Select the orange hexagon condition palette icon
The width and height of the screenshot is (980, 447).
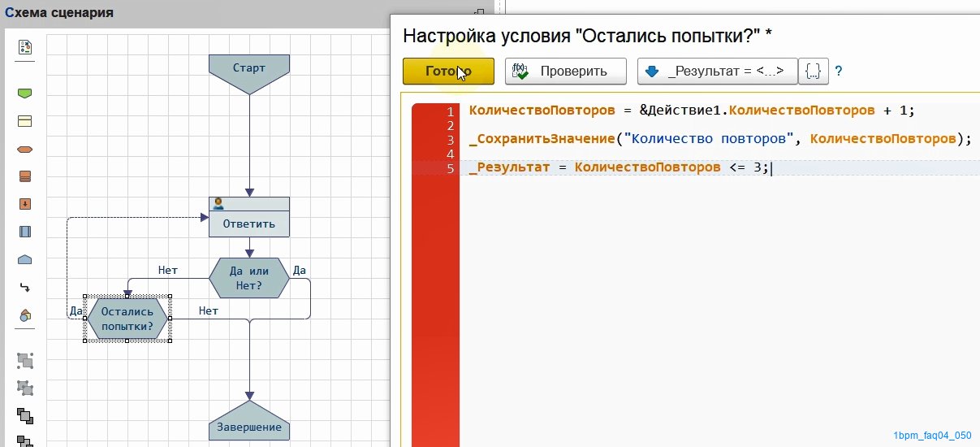25,149
